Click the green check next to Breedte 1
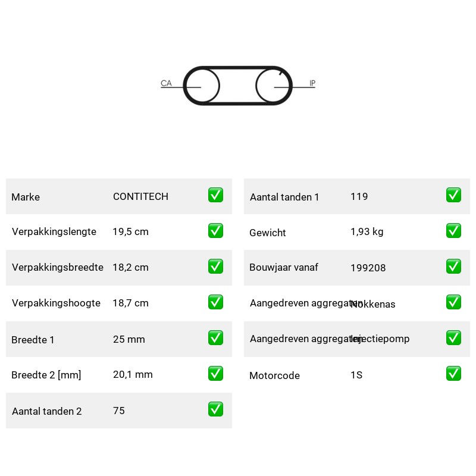Image resolution: width=476 pixels, height=476 pixels. point(215,338)
